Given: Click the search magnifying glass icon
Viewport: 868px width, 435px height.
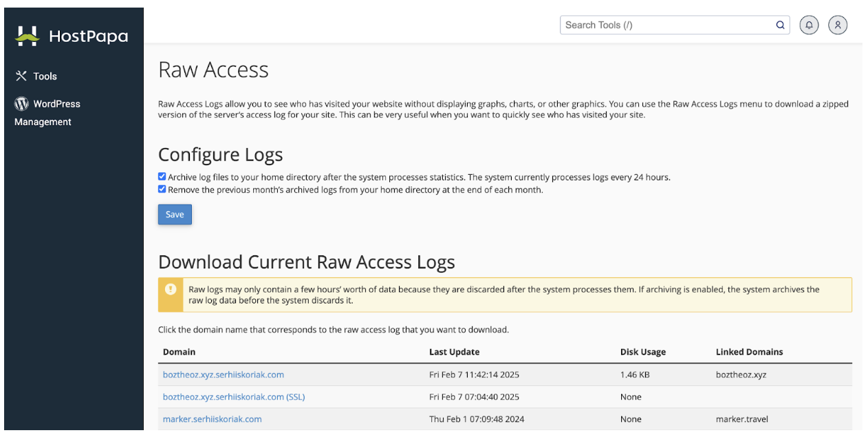Looking at the screenshot, I should click(780, 25).
